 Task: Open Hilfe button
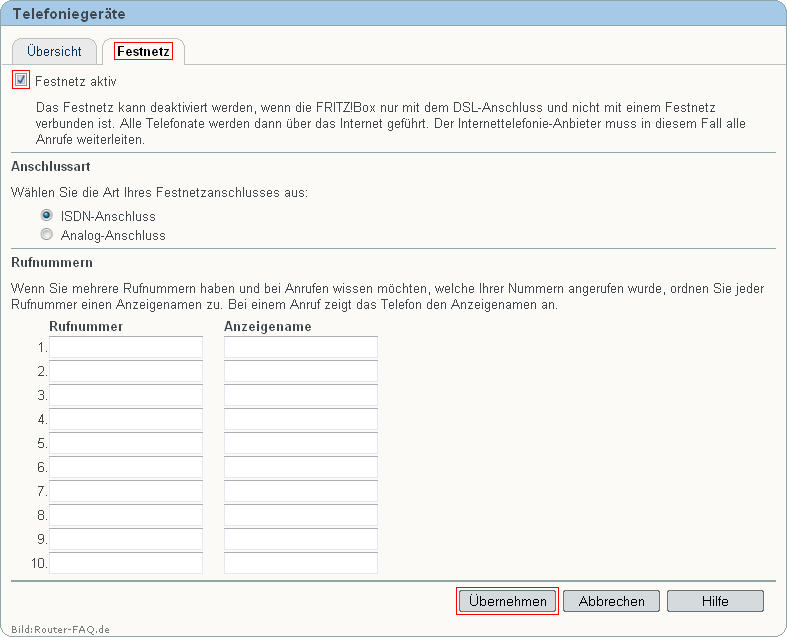pos(715,601)
